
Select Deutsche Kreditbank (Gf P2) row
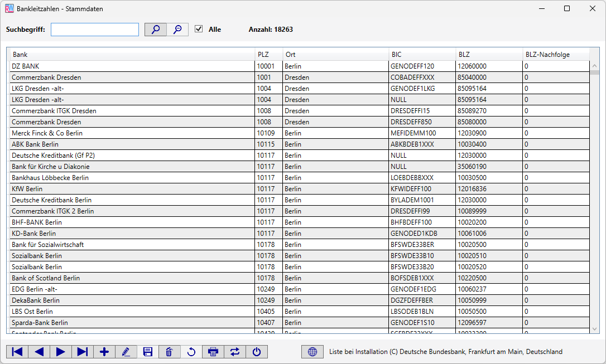pos(300,156)
